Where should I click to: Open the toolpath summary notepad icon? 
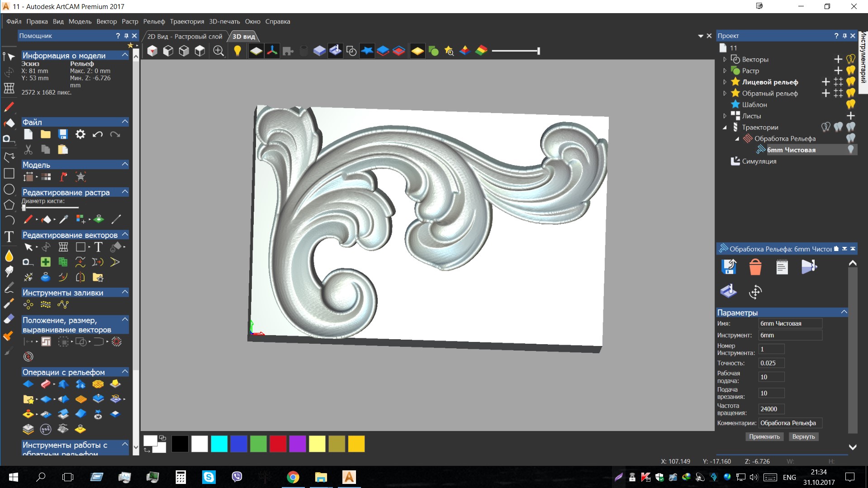pyautogui.click(x=782, y=267)
